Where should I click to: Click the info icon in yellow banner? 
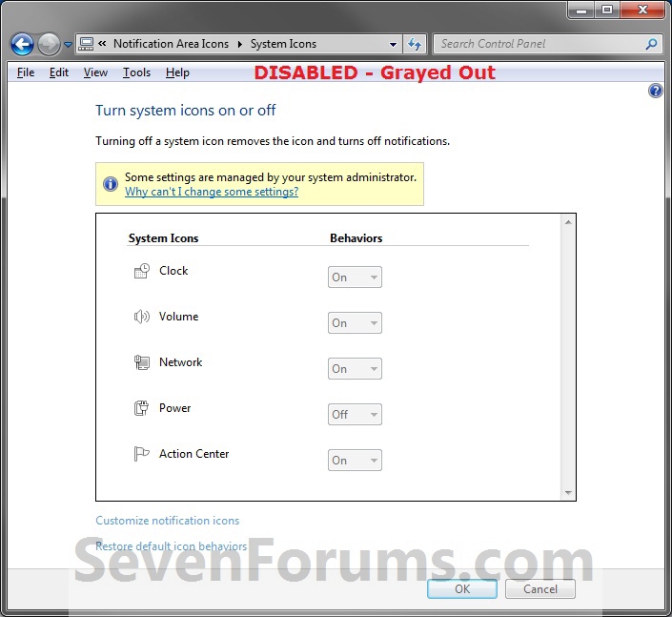111,184
